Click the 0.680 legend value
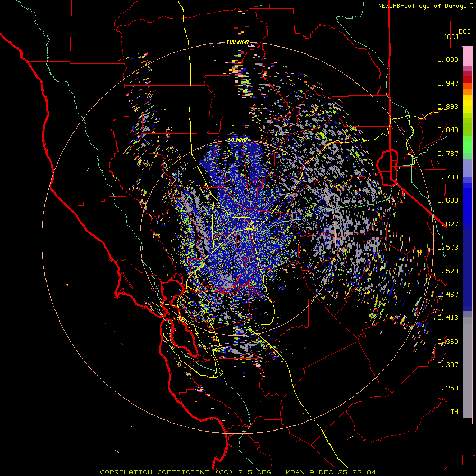The height and width of the screenshot is (476, 476). click(448, 200)
